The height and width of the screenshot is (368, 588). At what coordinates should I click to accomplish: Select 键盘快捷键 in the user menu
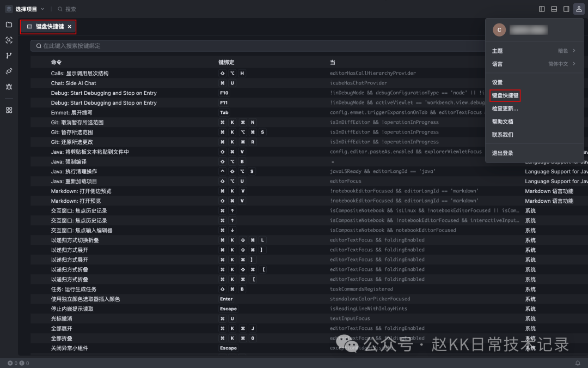click(x=505, y=95)
